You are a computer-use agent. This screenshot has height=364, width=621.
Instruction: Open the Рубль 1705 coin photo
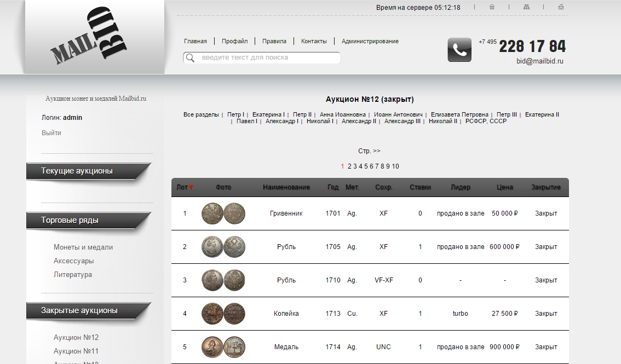point(223,247)
